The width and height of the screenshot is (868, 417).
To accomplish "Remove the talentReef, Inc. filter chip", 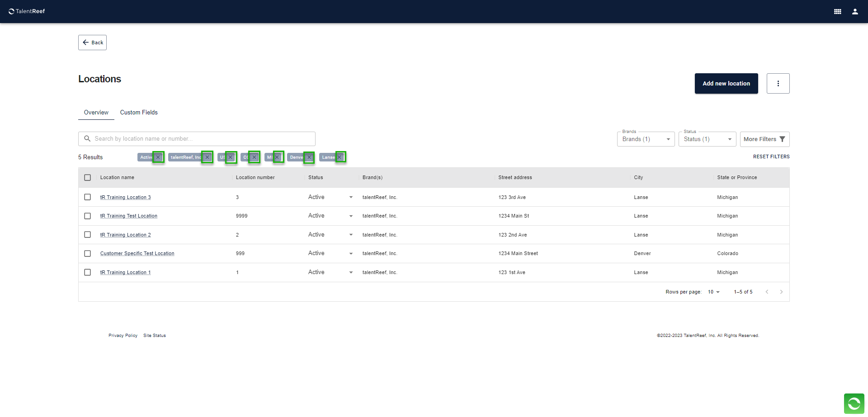I will point(207,157).
